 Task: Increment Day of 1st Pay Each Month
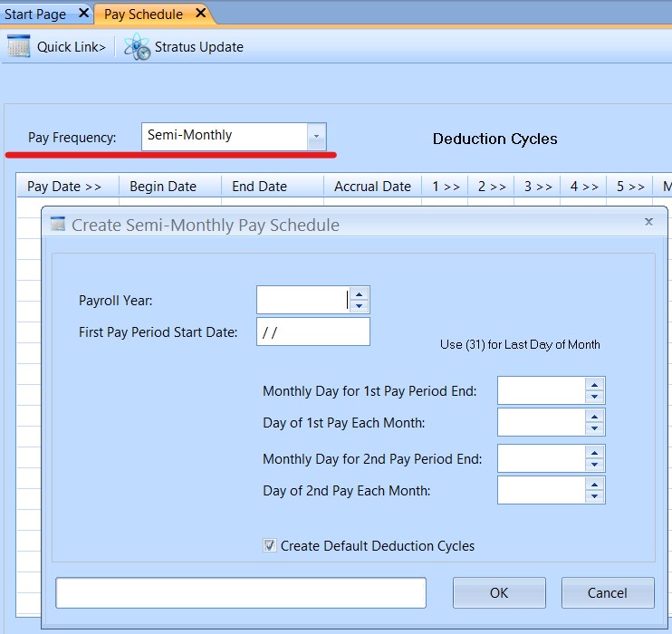tap(594, 417)
